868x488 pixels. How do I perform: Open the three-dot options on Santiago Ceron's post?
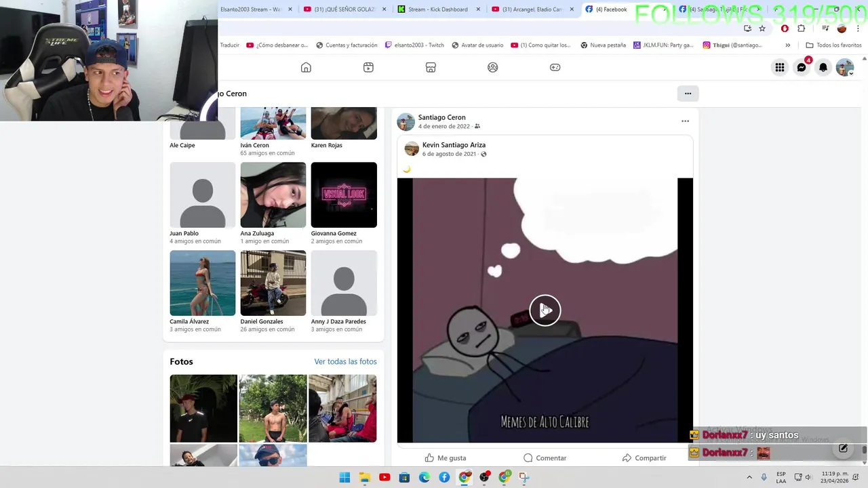(x=685, y=121)
